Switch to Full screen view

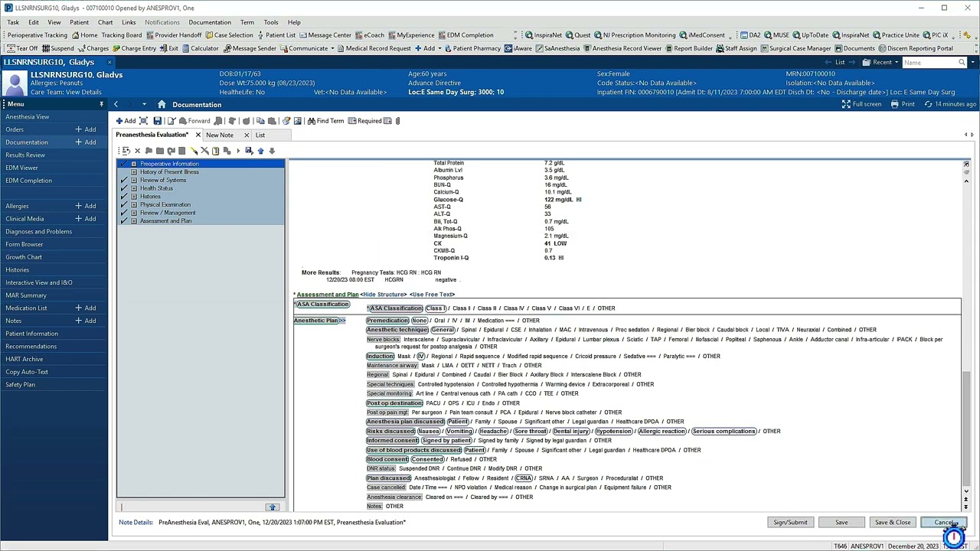[x=861, y=104]
